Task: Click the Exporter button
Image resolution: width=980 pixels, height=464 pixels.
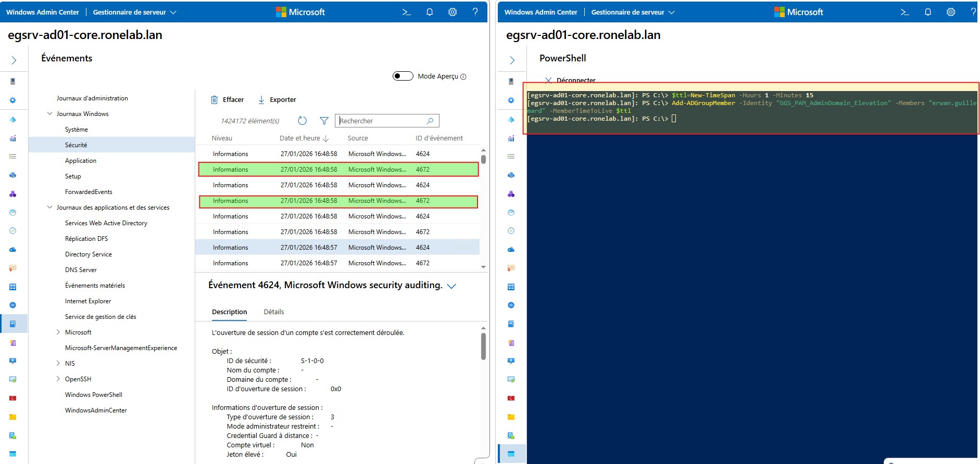Action: tap(277, 100)
